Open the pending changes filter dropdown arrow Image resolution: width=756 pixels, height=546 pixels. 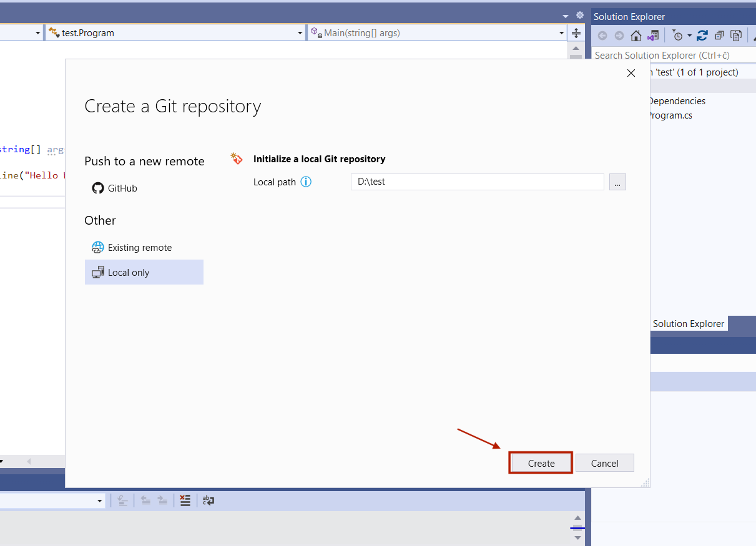(x=690, y=36)
